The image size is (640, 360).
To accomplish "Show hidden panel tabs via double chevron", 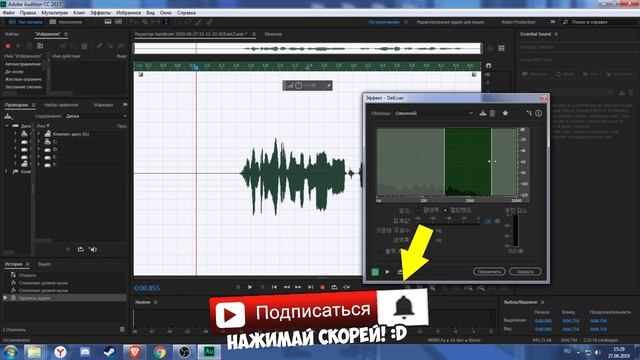I will pos(125,105).
